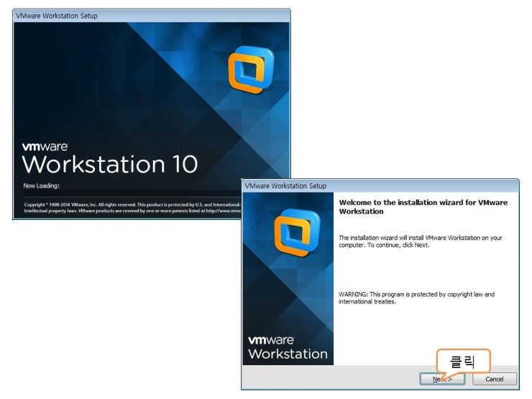The height and width of the screenshot is (399, 532).
Task: Click the Next > button
Action: coord(442,379)
